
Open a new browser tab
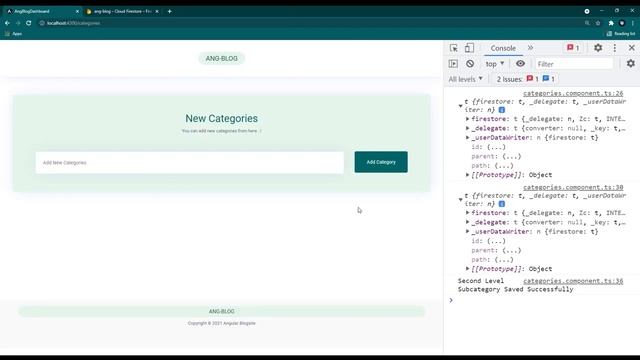169,11
